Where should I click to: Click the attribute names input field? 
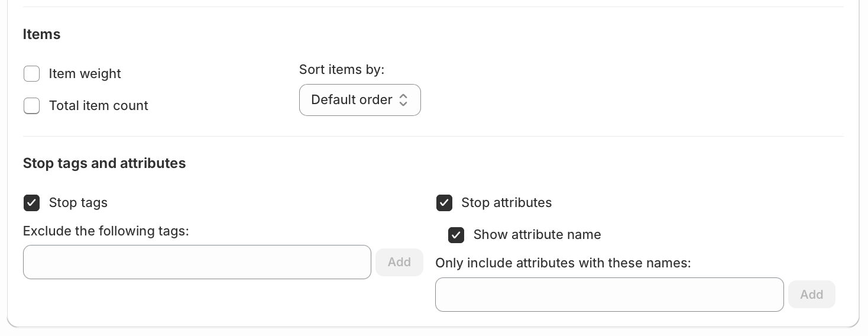coord(609,295)
